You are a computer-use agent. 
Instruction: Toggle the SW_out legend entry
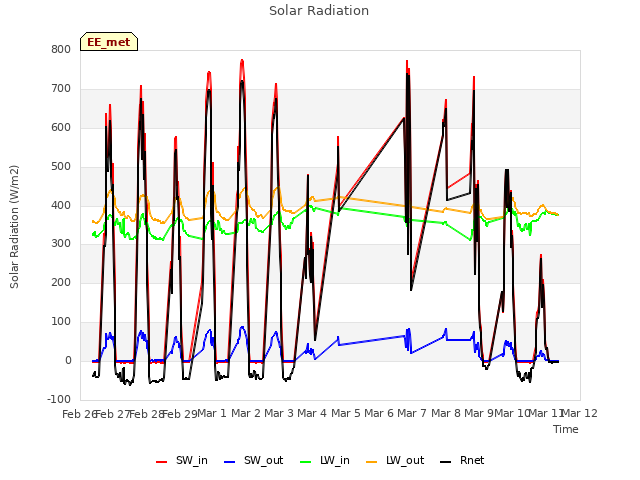[x=253, y=461]
